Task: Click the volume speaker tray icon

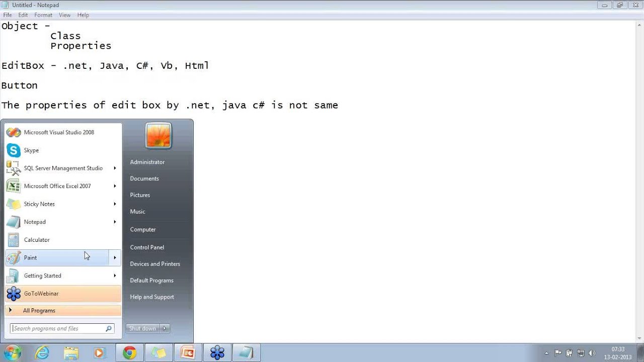Action: (x=592, y=353)
